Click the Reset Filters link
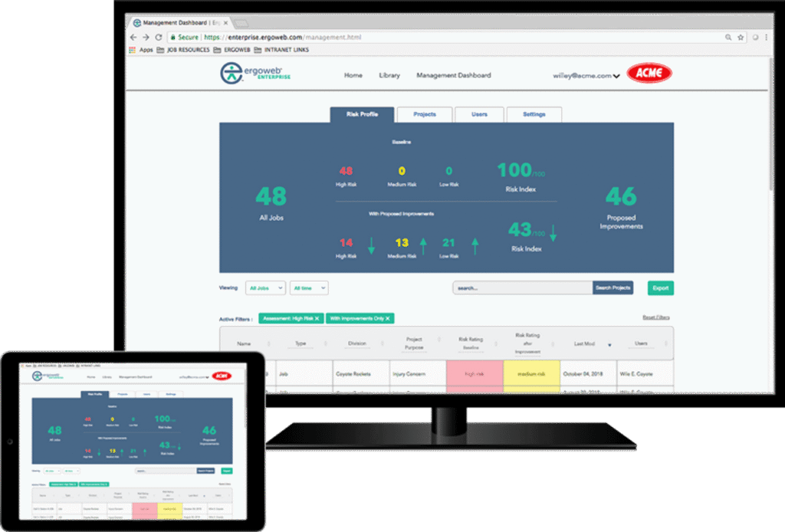This screenshot has width=785, height=532. [658, 317]
